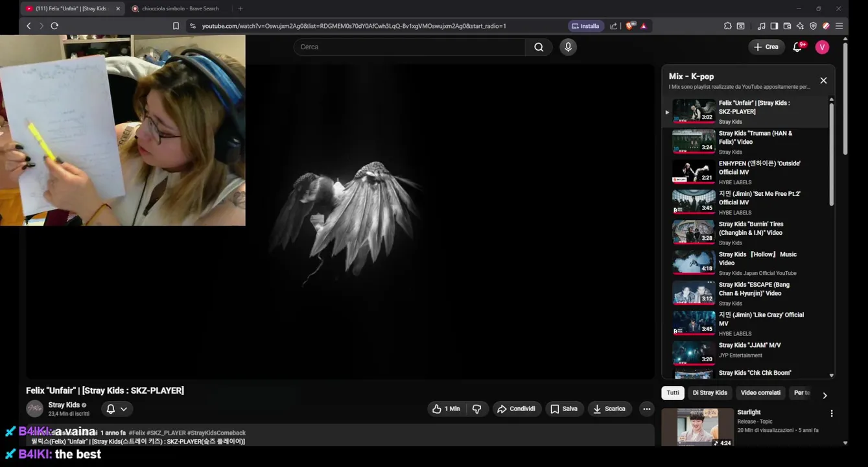Dislike the video with the thumbs down
Image resolution: width=868 pixels, height=467 pixels.
coord(477,409)
